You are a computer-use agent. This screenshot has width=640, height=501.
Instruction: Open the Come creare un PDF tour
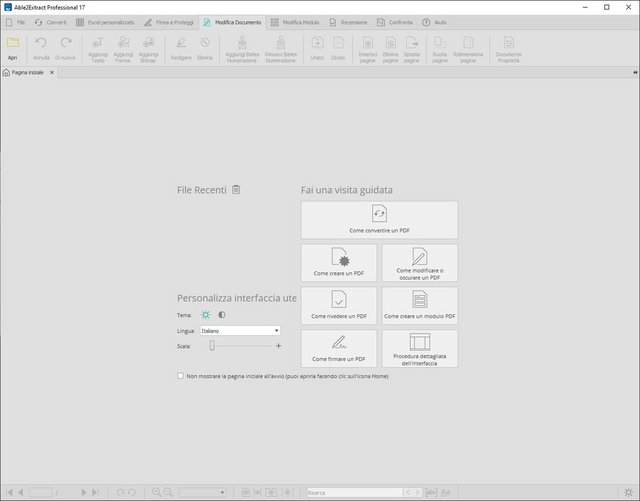(x=339, y=263)
